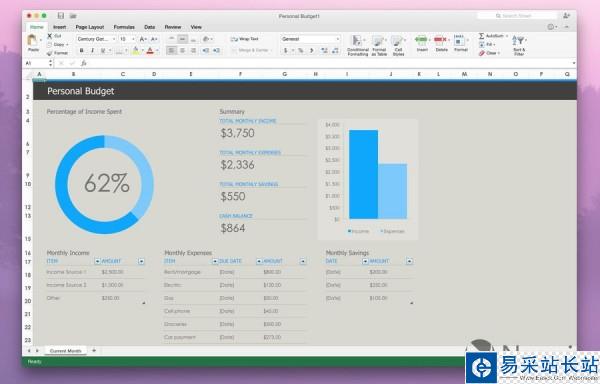Open the Century Gothic font name dropdown

pos(114,39)
